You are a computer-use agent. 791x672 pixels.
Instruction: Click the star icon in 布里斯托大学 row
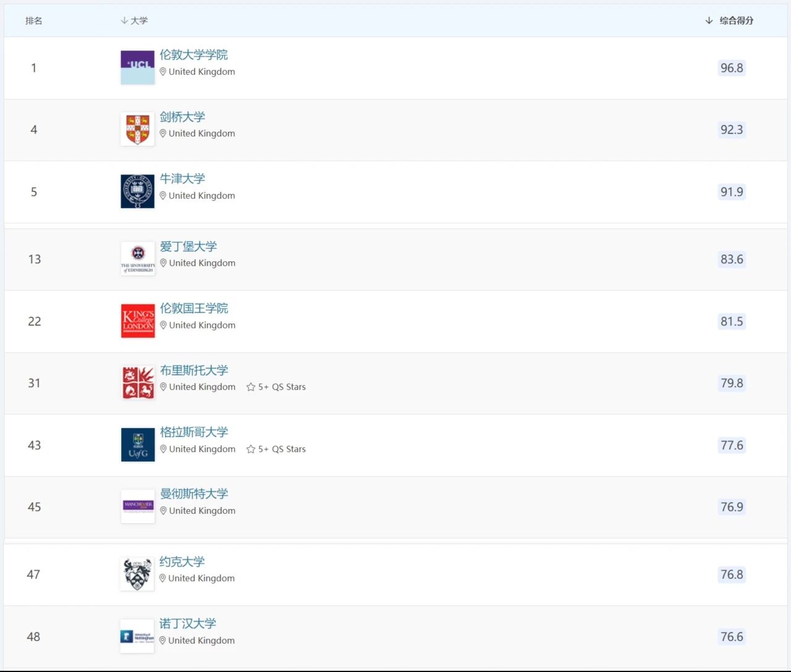pos(250,387)
